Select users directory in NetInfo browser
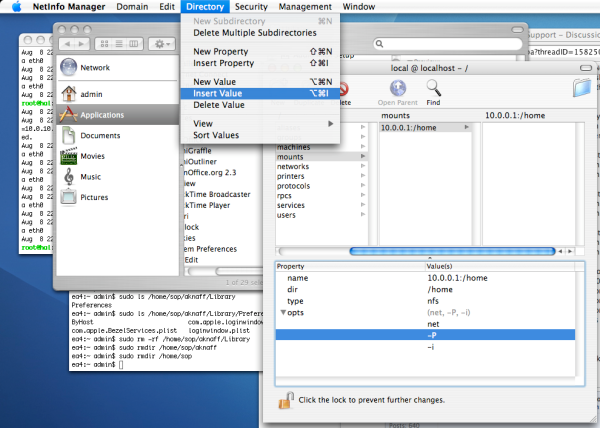The image size is (600, 428). tap(321, 215)
